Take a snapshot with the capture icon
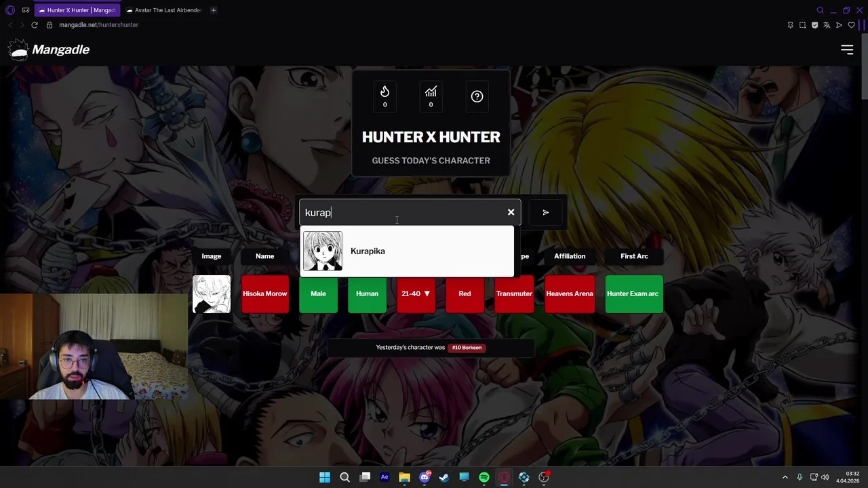 pos(802,25)
